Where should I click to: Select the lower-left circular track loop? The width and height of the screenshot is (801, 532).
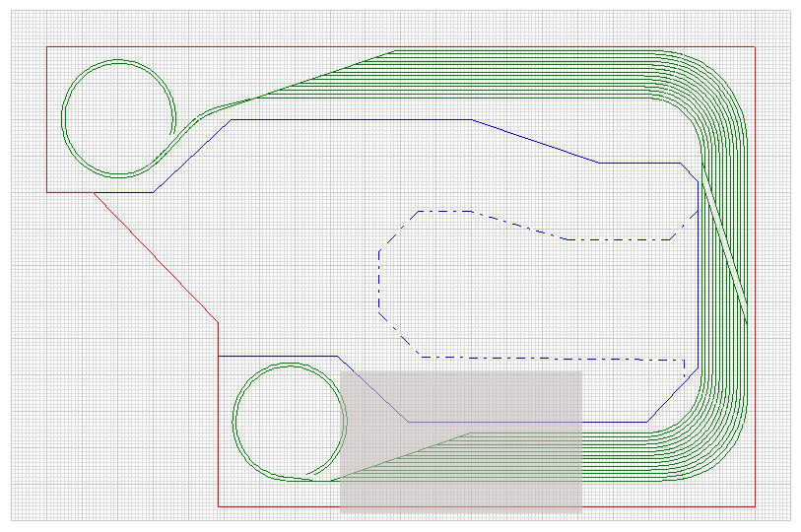(x=234, y=422)
